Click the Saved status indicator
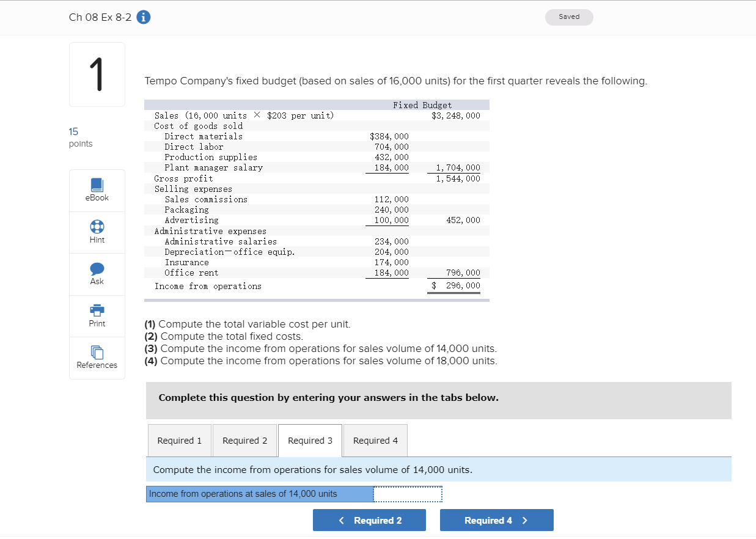Viewport: 756px width, 539px height. click(568, 17)
